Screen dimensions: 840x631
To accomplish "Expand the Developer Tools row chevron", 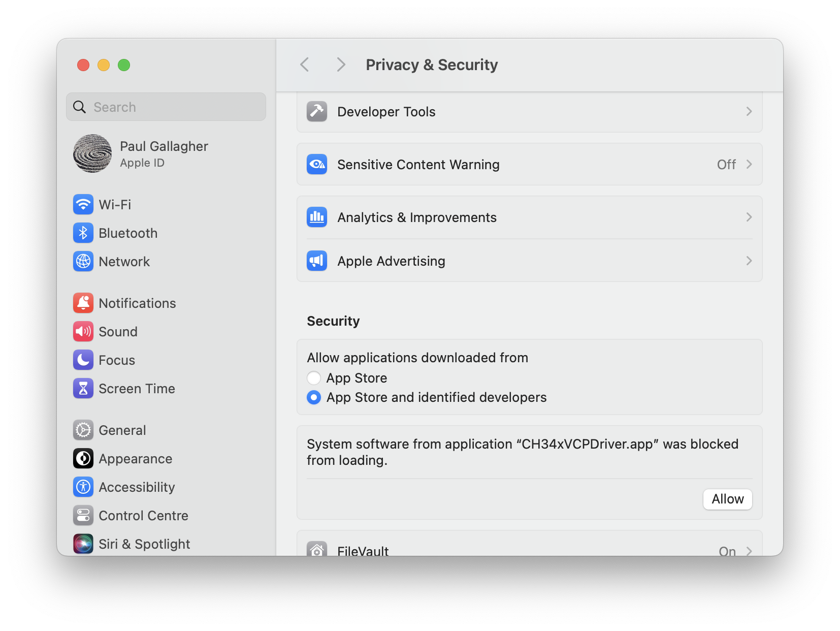I will (749, 112).
